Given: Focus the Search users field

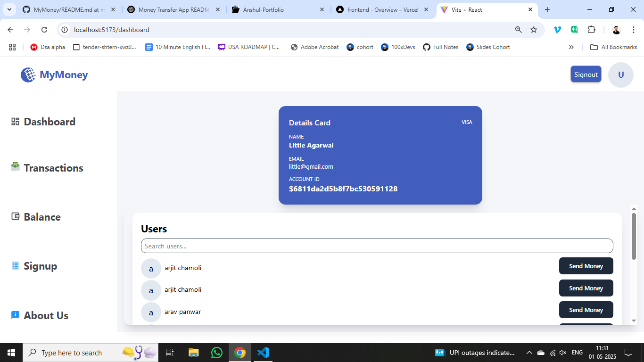Looking at the screenshot, I should 377,246.
